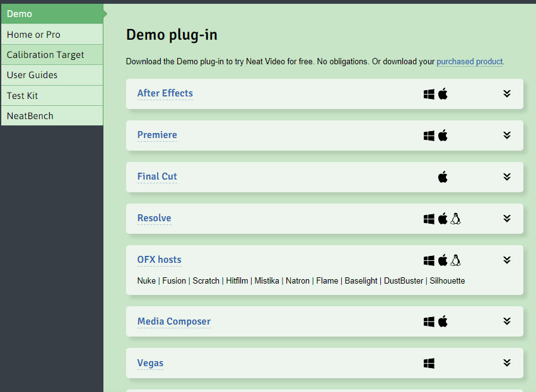
Task: Click the DustBuster host name
Action: click(404, 280)
